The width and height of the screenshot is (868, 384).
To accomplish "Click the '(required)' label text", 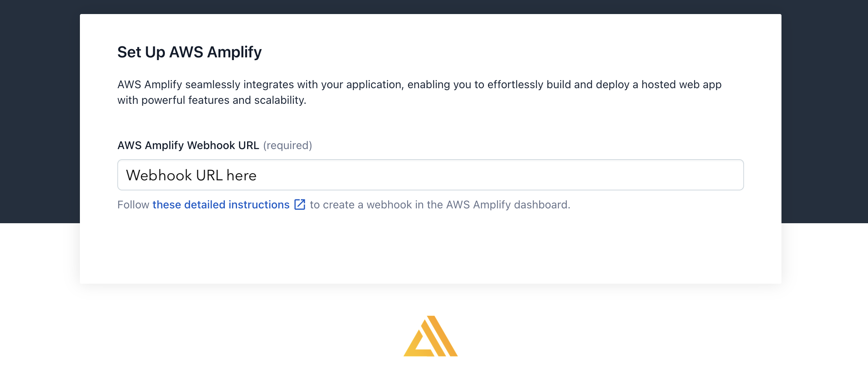I will (x=288, y=145).
